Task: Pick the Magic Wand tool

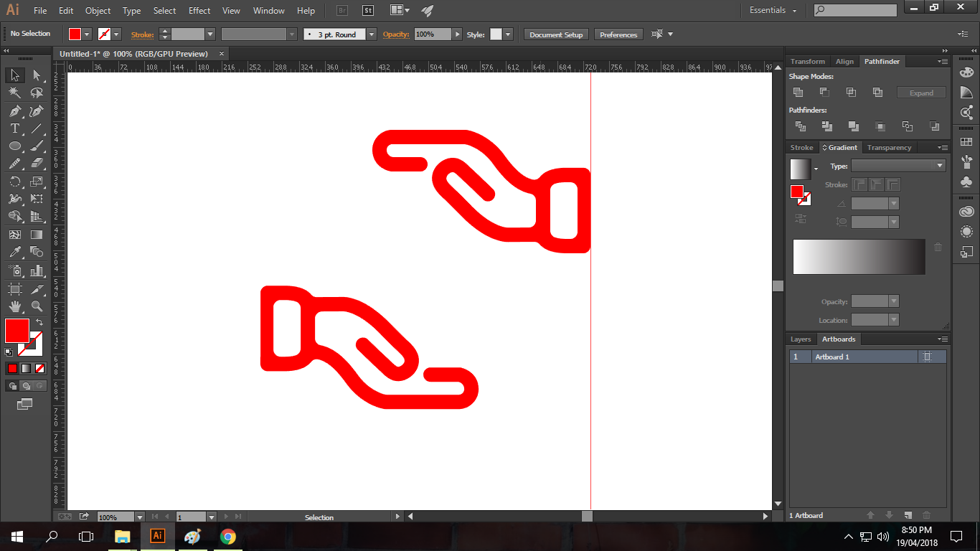Action: point(14,93)
